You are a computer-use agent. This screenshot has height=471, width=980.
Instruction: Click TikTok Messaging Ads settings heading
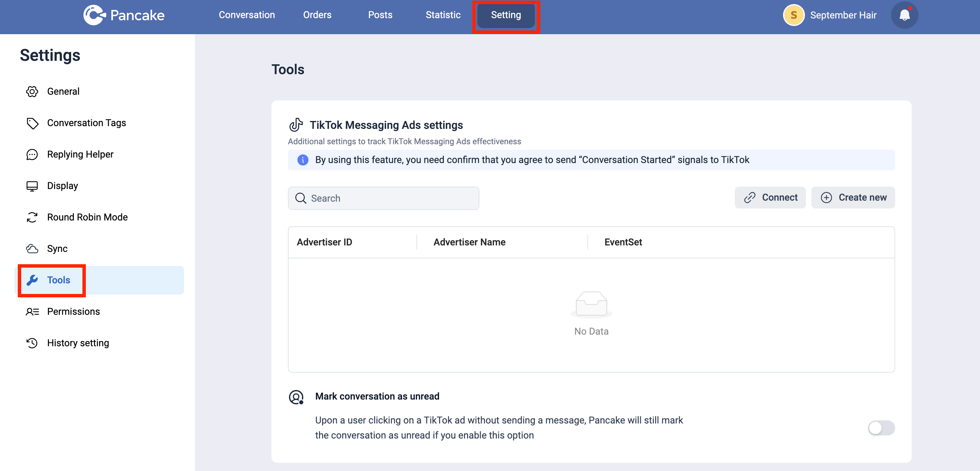click(386, 125)
